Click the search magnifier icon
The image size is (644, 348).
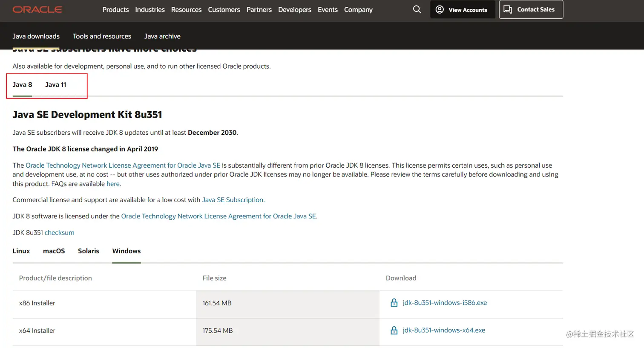coord(417,9)
